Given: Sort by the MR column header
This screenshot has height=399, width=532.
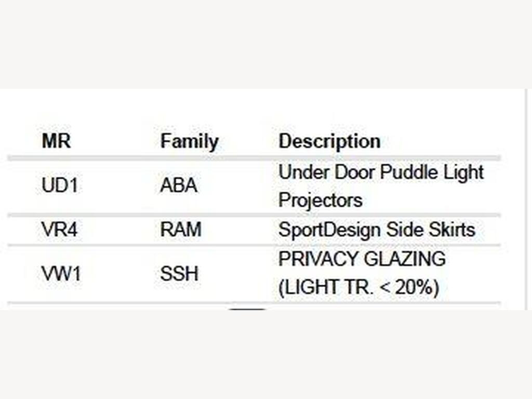Looking at the screenshot, I should pos(56,141).
